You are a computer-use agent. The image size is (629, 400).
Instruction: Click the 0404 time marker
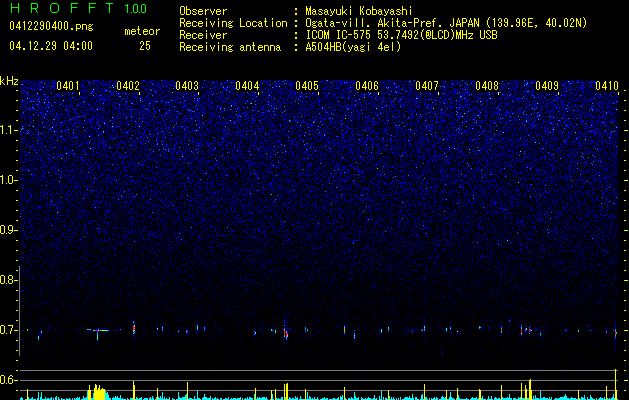(247, 85)
